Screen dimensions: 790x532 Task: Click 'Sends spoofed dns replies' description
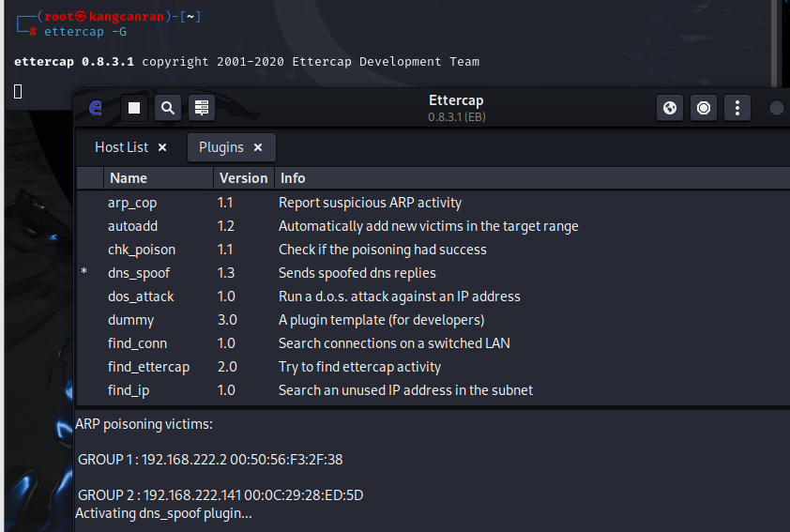click(x=357, y=273)
